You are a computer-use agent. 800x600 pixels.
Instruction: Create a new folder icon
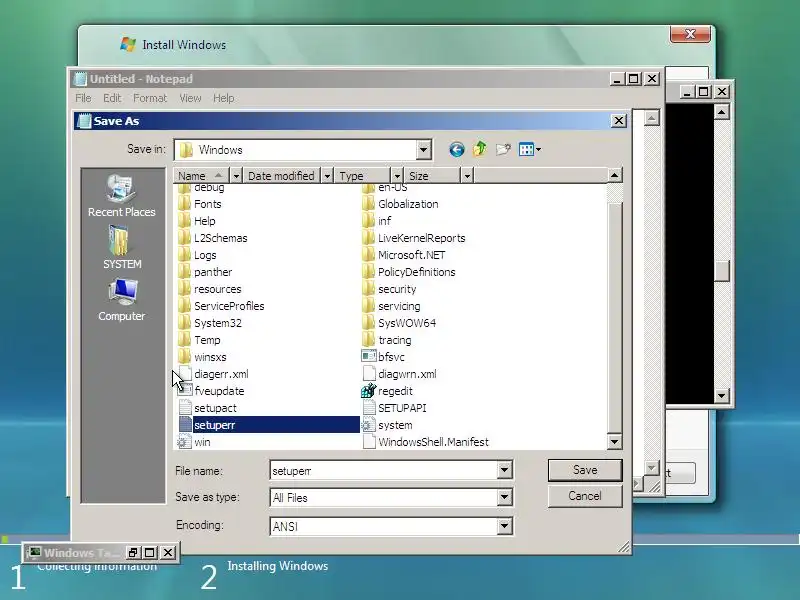pos(503,149)
